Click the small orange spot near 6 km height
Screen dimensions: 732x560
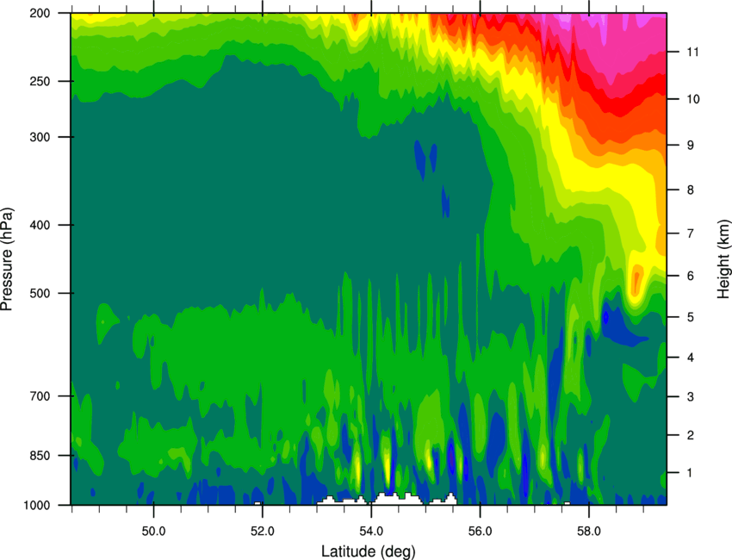point(636,279)
